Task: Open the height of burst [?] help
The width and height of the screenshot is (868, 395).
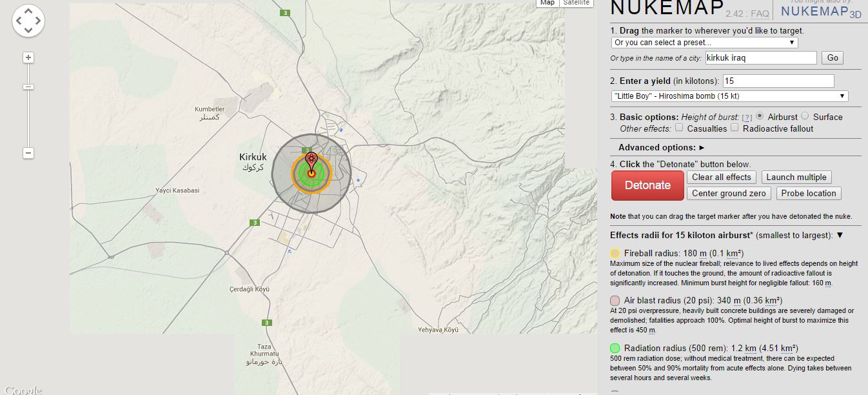Action: pyautogui.click(x=747, y=117)
